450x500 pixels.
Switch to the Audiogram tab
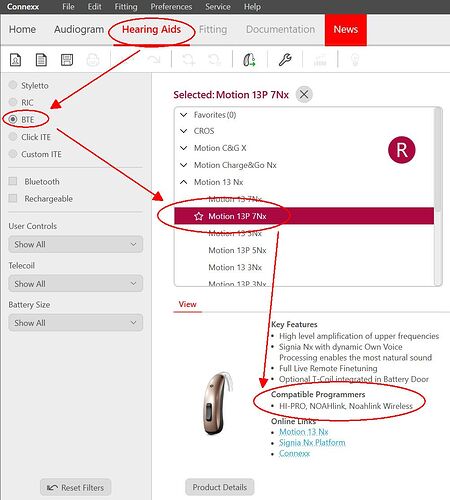click(x=79, y=29)
